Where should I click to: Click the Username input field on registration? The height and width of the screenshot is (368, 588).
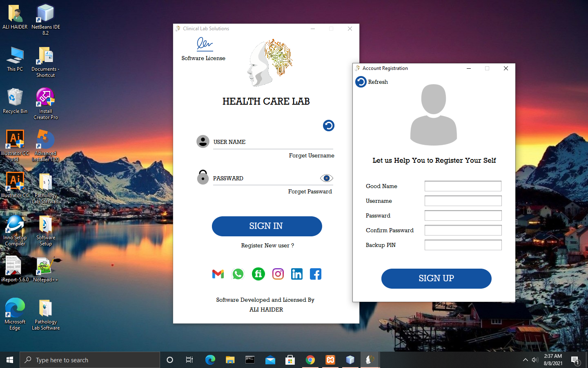pos(463,201)
